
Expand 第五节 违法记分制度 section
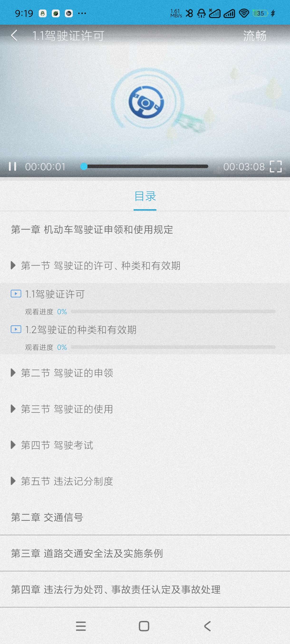pyautogui.click(x=67, y=481)
